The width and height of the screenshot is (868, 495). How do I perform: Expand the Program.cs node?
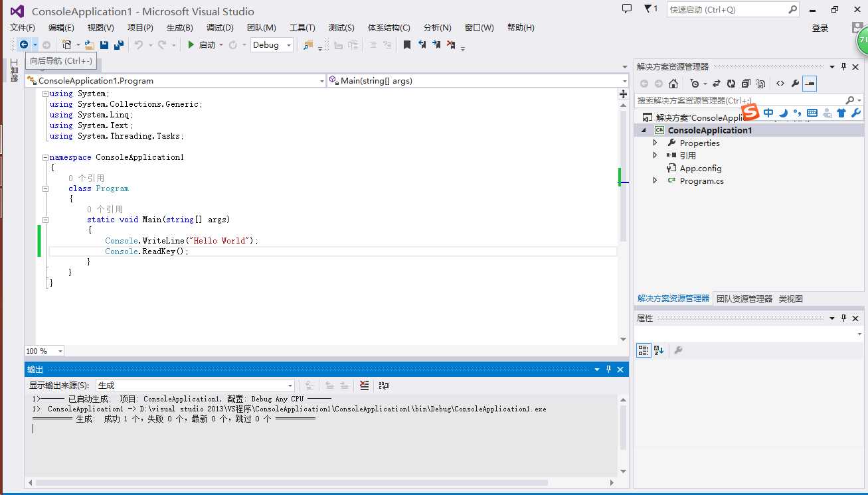click(x=655, y=180)
